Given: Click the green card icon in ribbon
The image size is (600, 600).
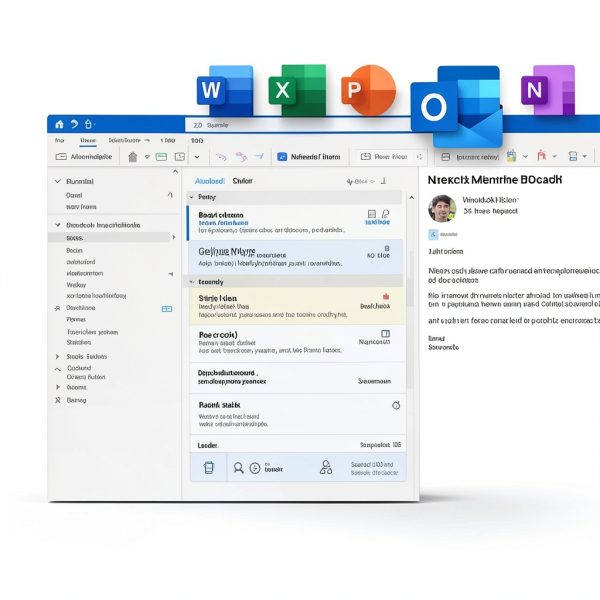Looking at the screenshot, I should coord(161,157).
